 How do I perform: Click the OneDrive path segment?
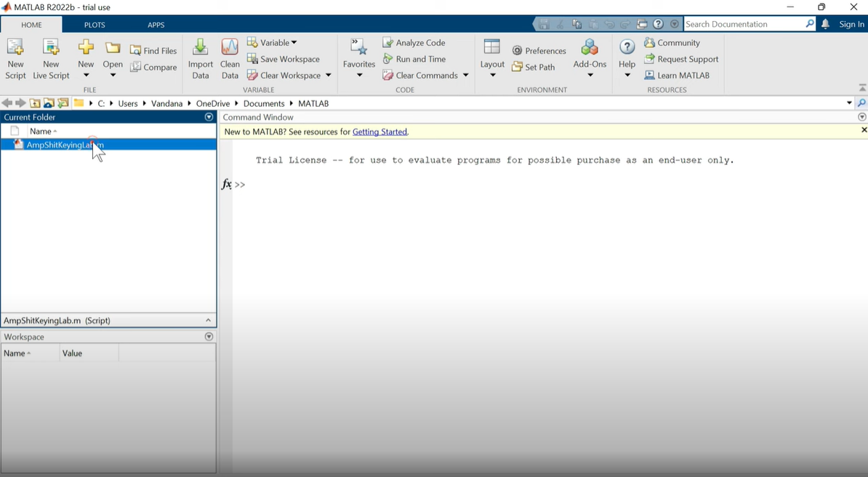click(212, 103)
